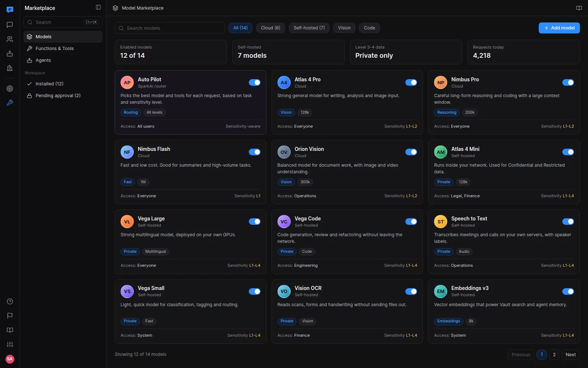The height and width of the screenshot is (368, 588).
Task: Filter by Self-hosted (7) models
Action: click(x=309, y=28)
